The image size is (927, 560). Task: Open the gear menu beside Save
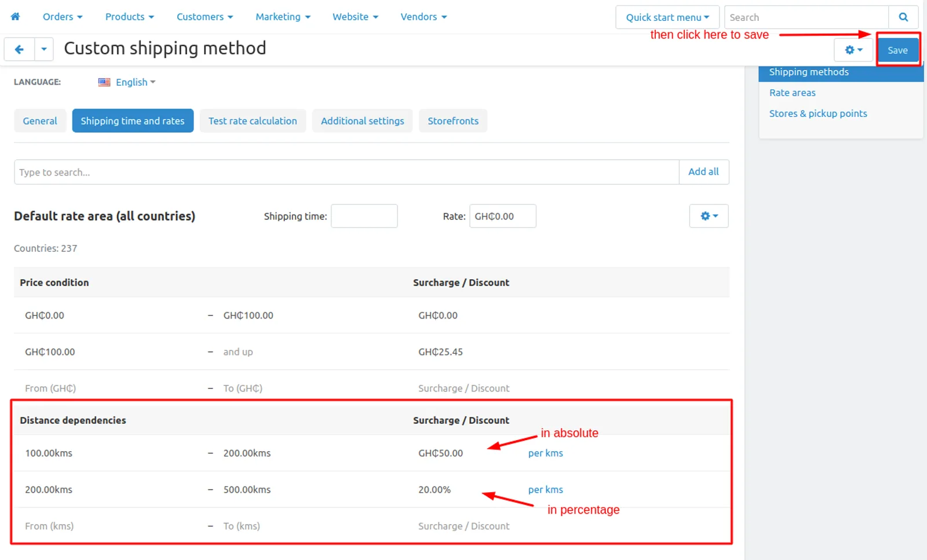pos(853,50)
